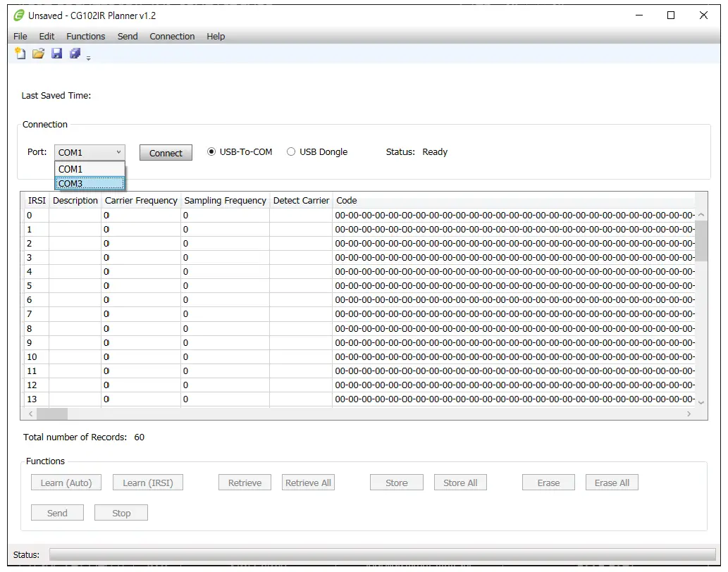
Task: Click the Erase All button
Action: pyautogui.click(x=612, y=483)
